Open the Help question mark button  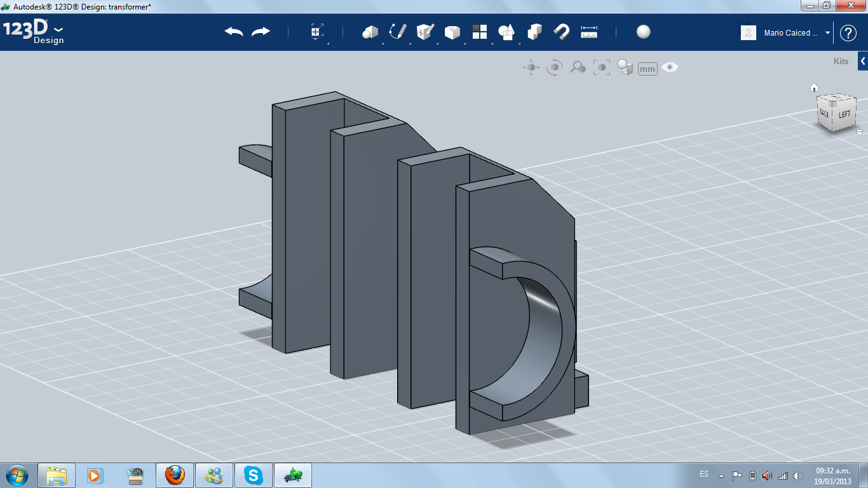848,33
